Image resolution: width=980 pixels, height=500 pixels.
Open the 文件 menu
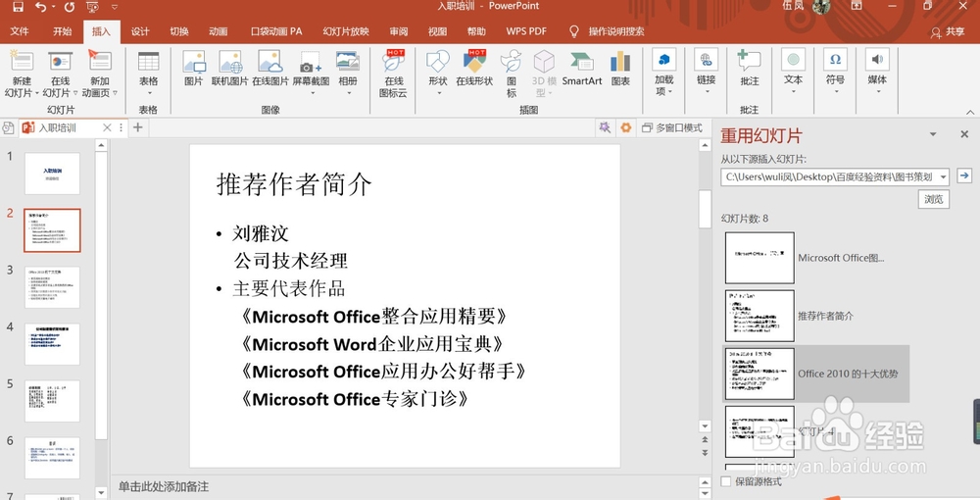click(20, 31)
